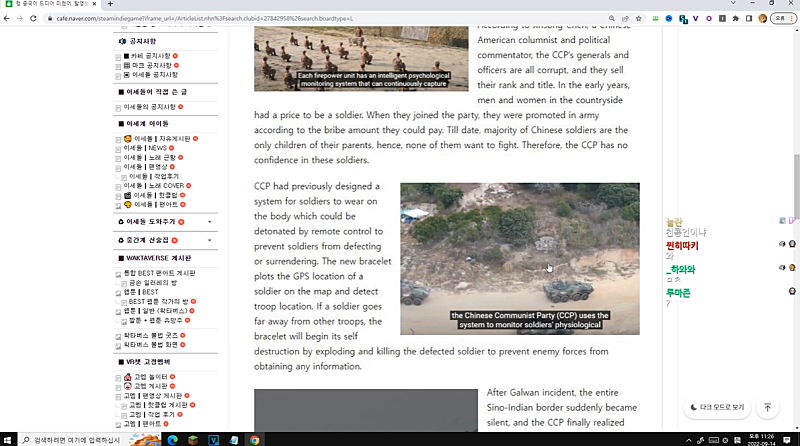Bookmark this page with the star icon
The height and width of the screenshot is (446, 800).
(638, 18)
